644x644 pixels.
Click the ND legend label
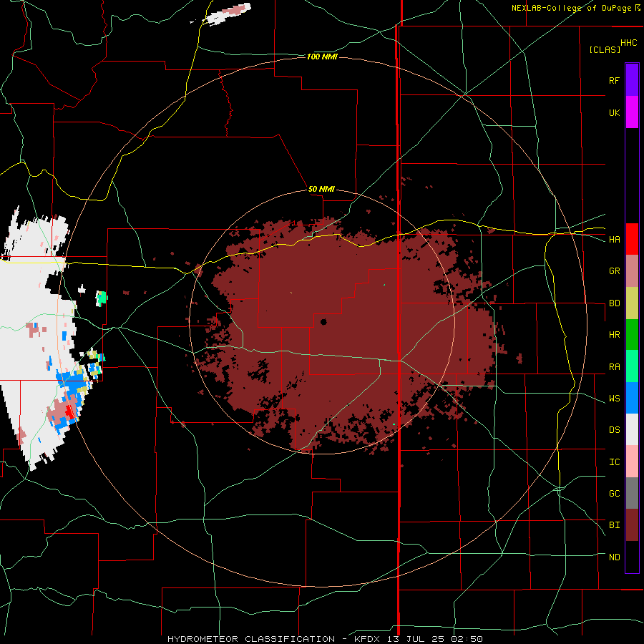click(x=614, y=557)
